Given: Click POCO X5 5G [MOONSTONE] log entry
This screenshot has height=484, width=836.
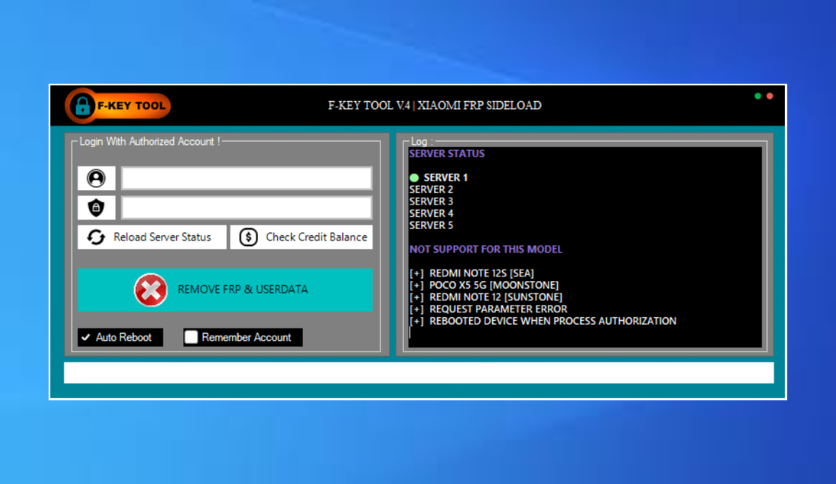Looking at the screenshot, I should (x=484, y=285).
